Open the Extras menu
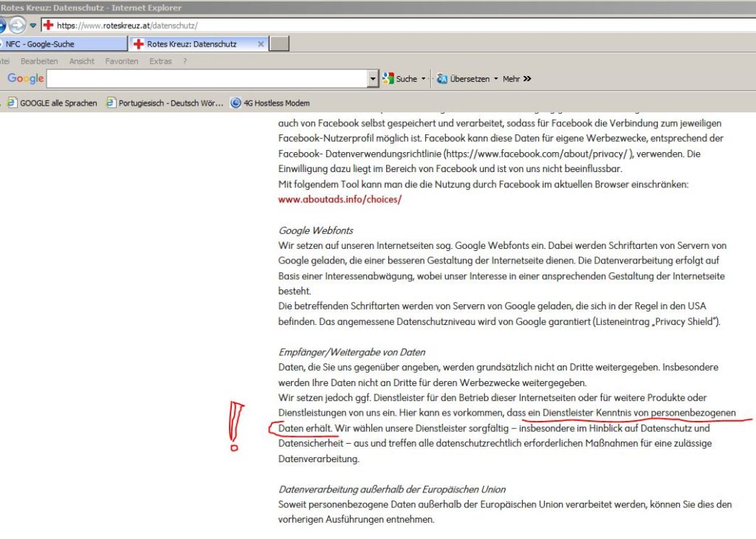 160,61
